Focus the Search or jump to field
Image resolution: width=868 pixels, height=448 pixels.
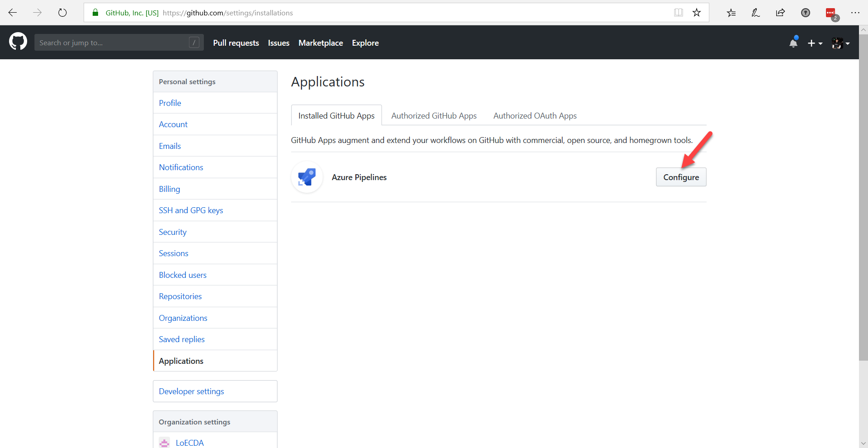(x=119, y=43)
